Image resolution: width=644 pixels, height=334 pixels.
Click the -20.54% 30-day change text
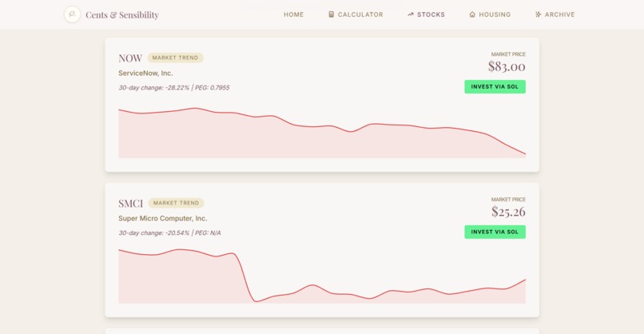[154, 233]
